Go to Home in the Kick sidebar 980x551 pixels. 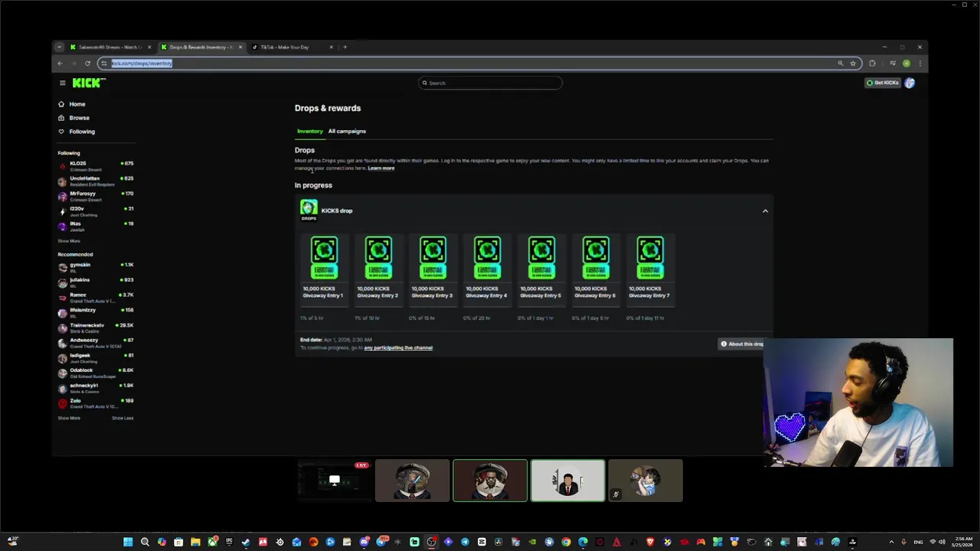point(77,104)
